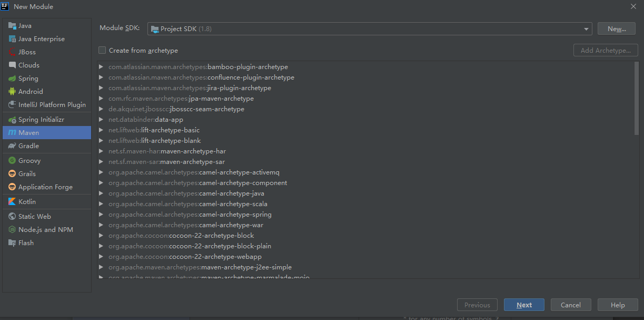This screenshot has width=644, height=320.
Task: Click the Kotlin logo icon
Action: click(12, 201)
